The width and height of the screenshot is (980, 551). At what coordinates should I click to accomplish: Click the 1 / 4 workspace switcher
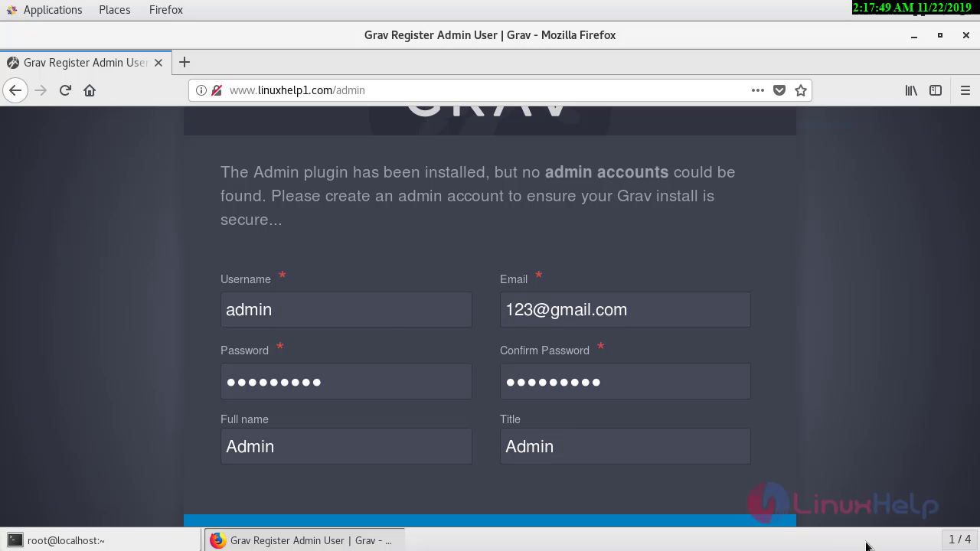[959, 540]
